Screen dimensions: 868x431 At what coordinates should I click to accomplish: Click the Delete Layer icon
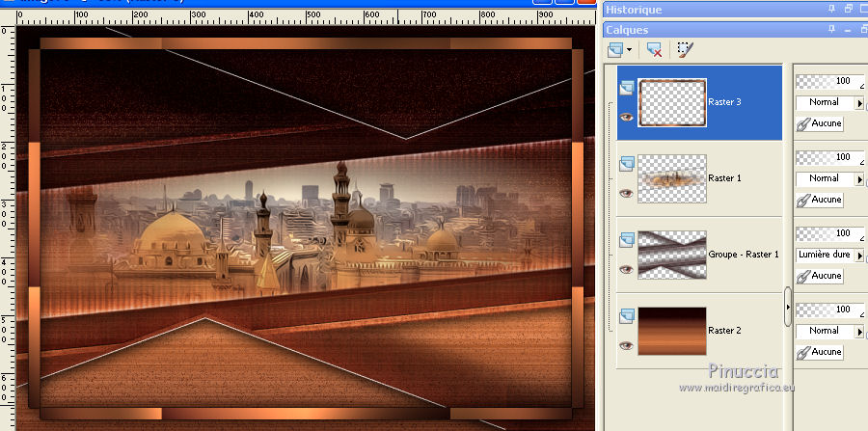(654, 50)
